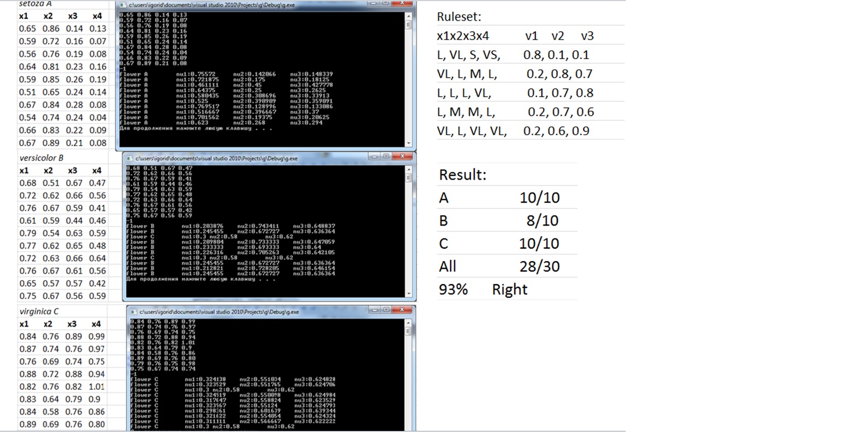Maximize the middle flower B console window
This screenshot has height=432, width=868.
pos(386,157)
